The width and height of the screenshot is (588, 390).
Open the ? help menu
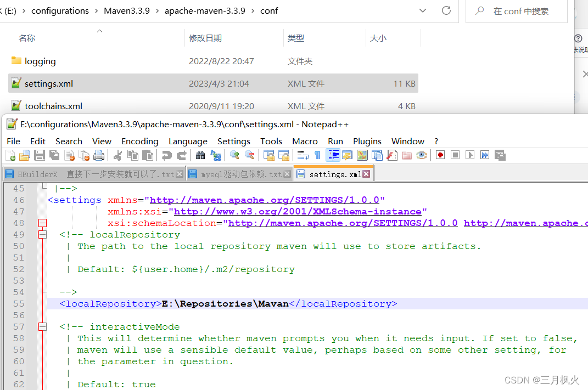(x=436, y=141)
